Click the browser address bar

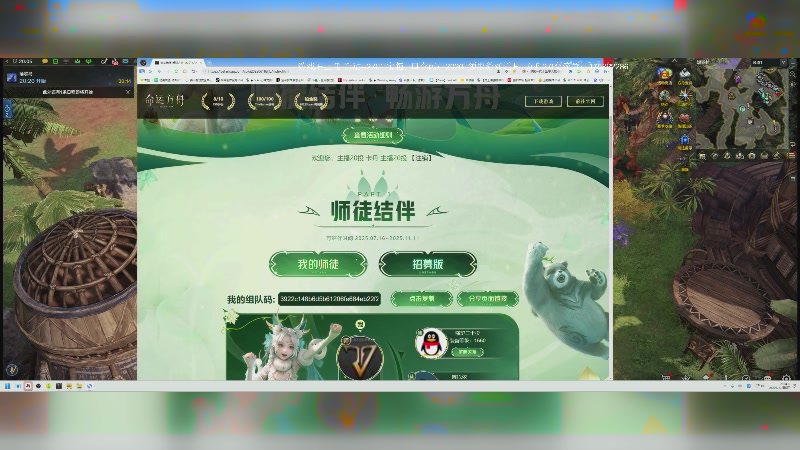pyautogui.click(x=347, y=71)
